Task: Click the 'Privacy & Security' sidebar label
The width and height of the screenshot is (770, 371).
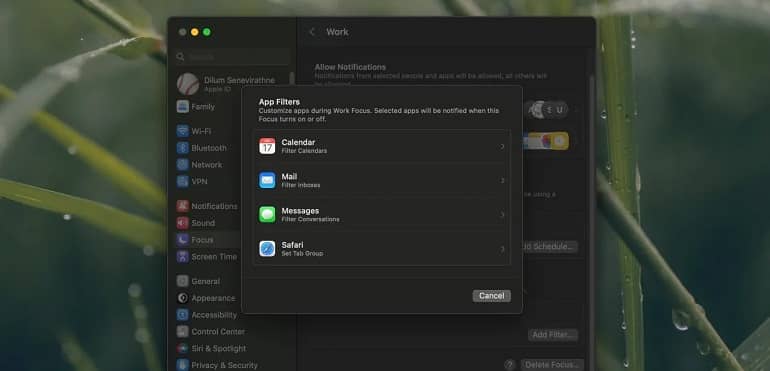Action: click(x=224, y=365)
